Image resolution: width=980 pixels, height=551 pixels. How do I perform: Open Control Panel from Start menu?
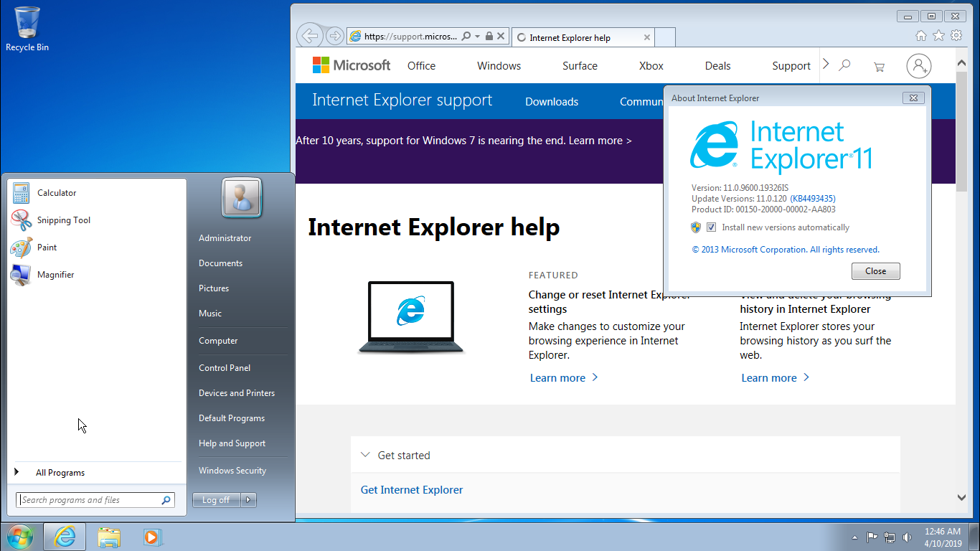coord(225,368)
